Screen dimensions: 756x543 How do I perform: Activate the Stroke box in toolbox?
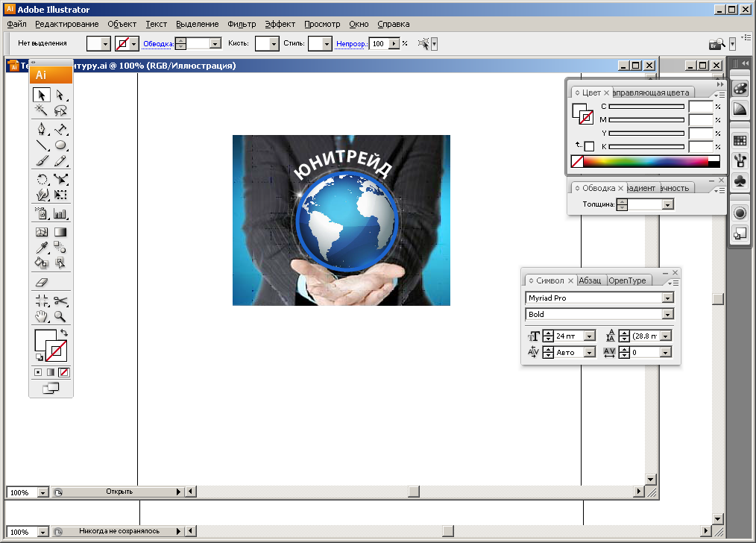(57, 351)
